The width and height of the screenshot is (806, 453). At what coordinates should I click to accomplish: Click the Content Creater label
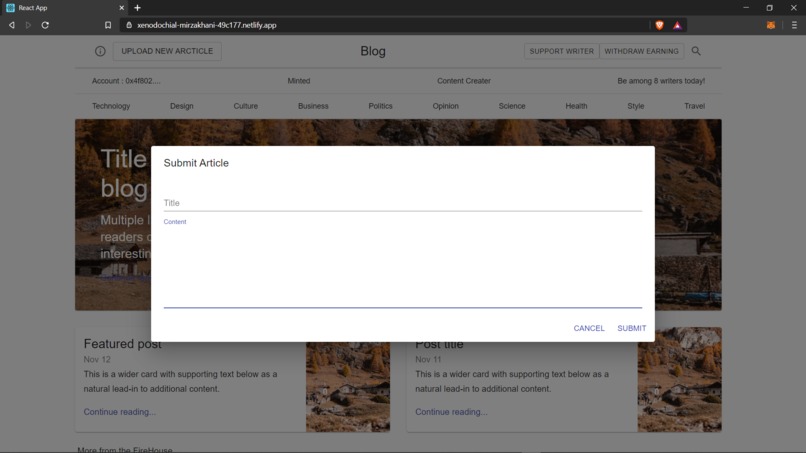pos(464,81)
